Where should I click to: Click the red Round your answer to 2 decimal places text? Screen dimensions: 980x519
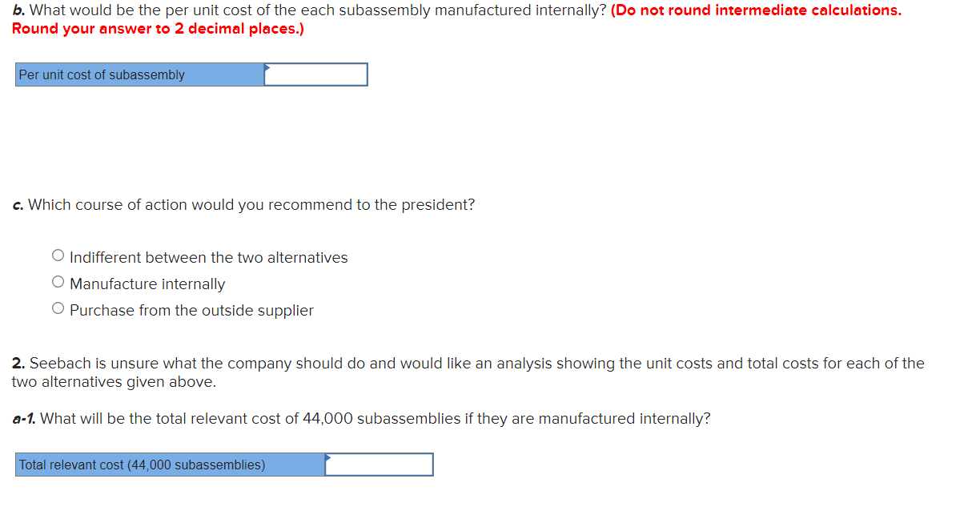click(158, 29)
